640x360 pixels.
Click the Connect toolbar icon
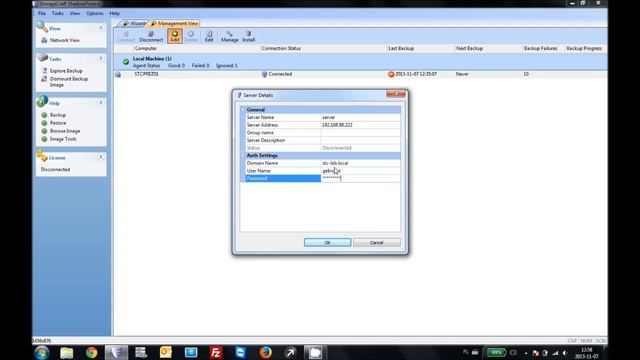coord(126,36)
